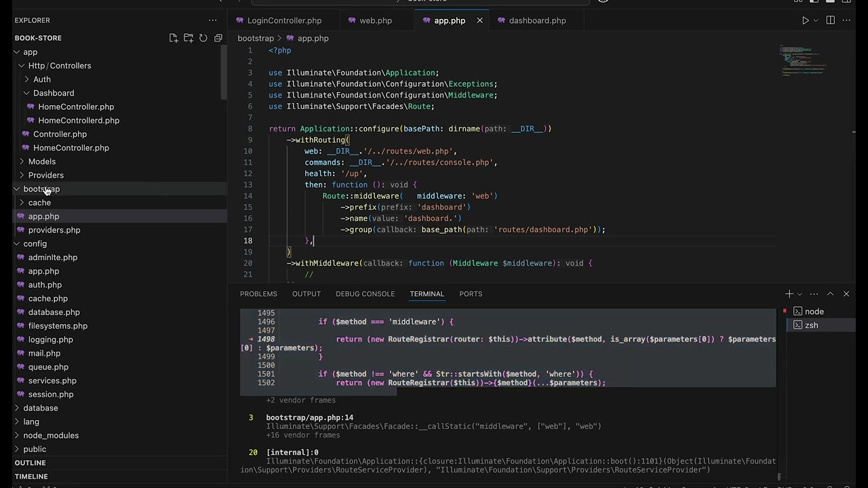Select the TERMINAL panel tab
Screen dimensions: 868x488
pos(427,294)
